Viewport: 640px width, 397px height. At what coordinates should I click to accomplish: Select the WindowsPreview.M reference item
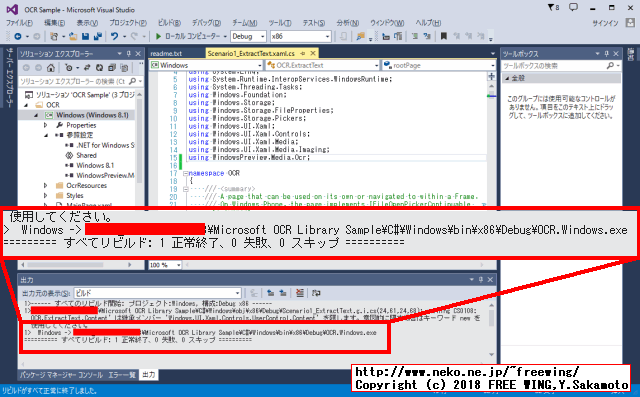coord(105,175)
